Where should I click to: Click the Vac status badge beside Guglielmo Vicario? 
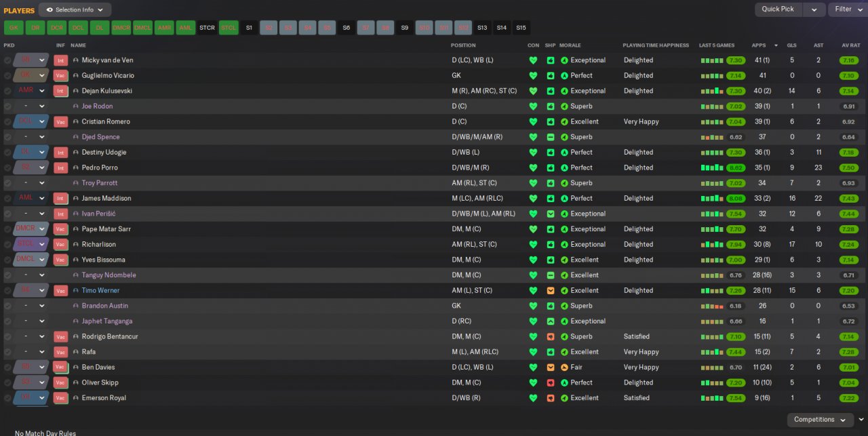[60, 76]
